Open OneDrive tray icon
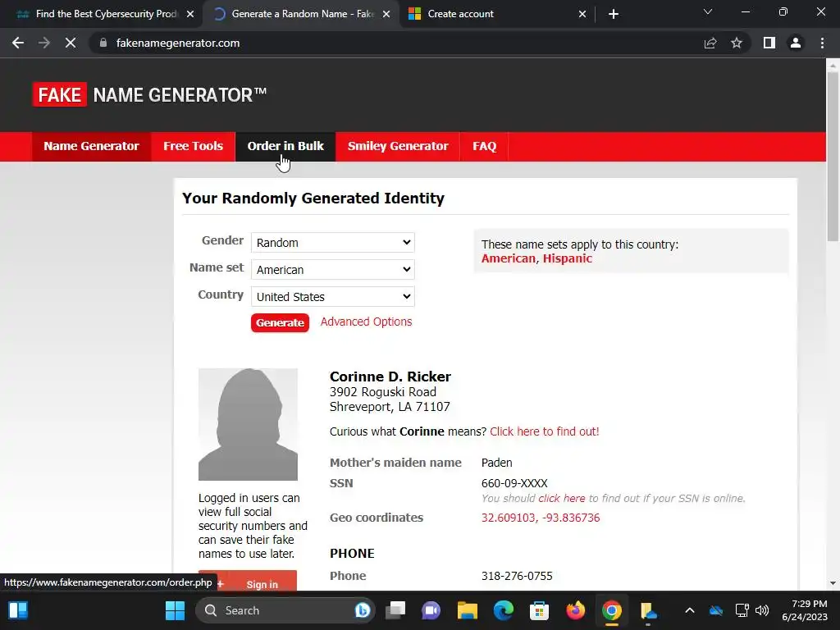The height and width of the screenshot is (630, 840). [716, 610]
